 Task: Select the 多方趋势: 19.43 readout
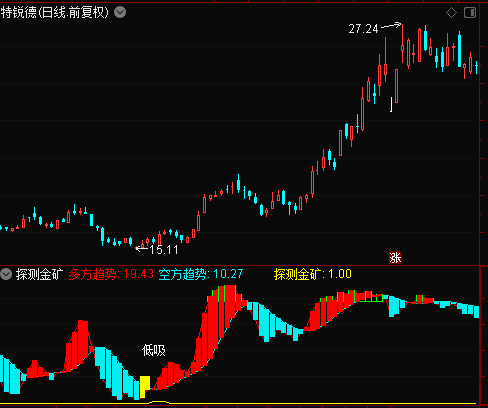(111, 274)
